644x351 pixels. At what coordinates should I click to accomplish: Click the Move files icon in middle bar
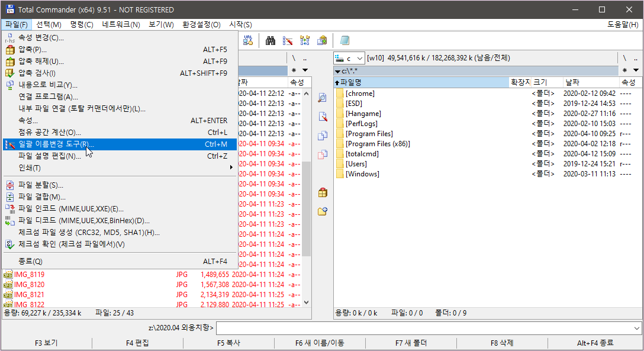(323, 154)
